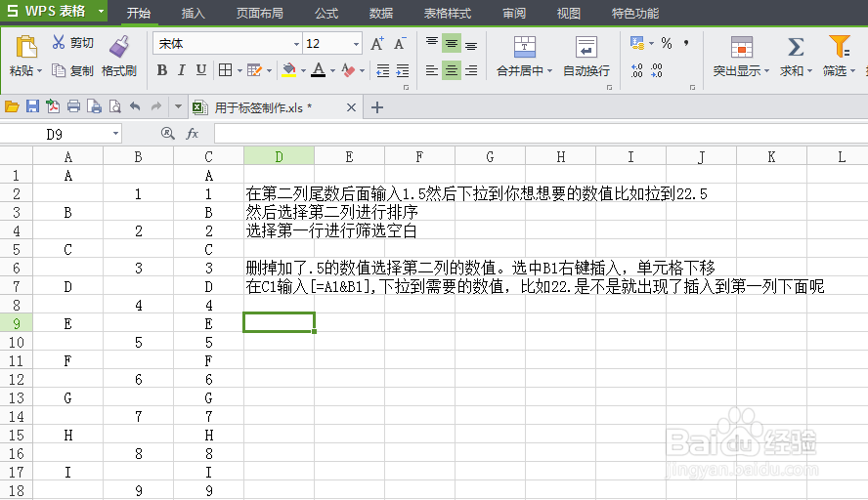Apply black font color A
Image resolution: width=868 pixels, height=500 pixels.
point(319,70)
